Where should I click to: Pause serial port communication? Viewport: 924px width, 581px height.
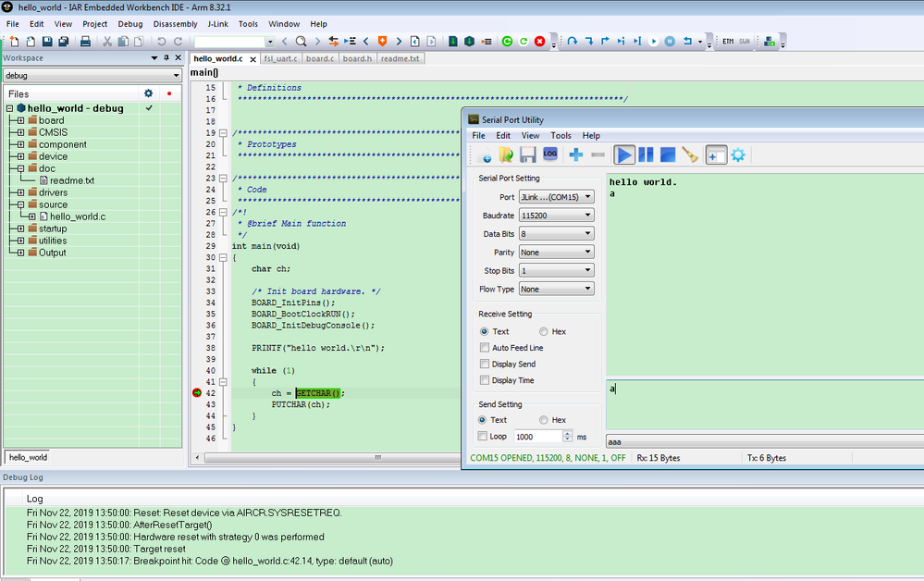[647, 155]
